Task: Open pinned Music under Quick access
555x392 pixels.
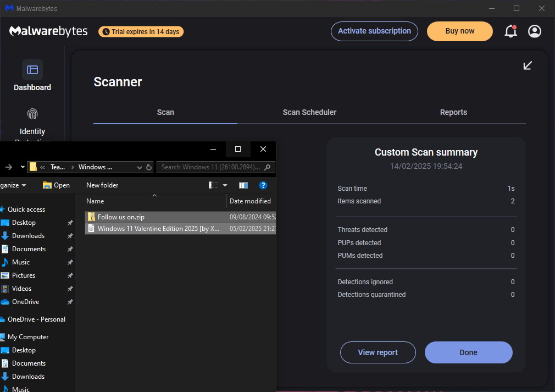Action: 20,262
